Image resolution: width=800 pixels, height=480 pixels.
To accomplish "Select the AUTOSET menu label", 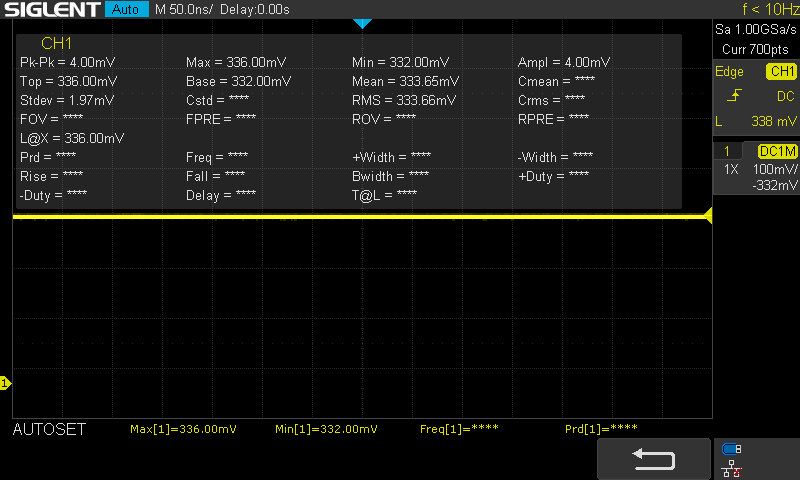I will (49, 430).
